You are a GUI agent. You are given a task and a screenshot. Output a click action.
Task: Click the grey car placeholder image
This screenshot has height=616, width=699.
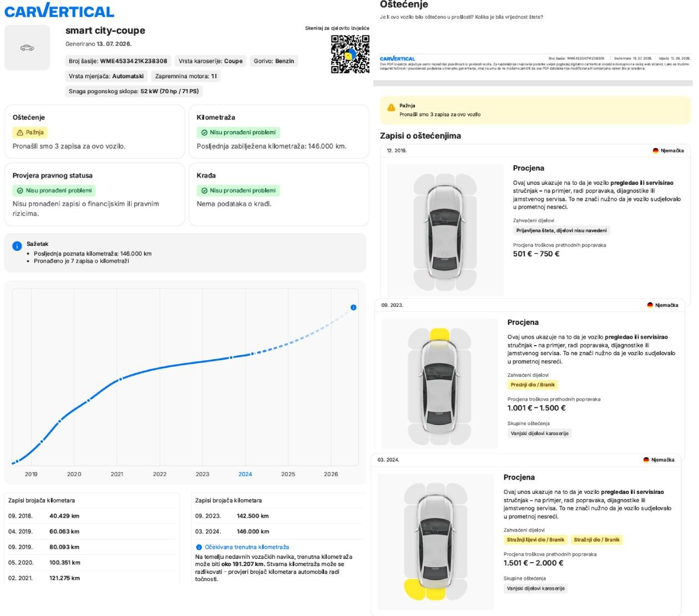(x=27, y=48)
